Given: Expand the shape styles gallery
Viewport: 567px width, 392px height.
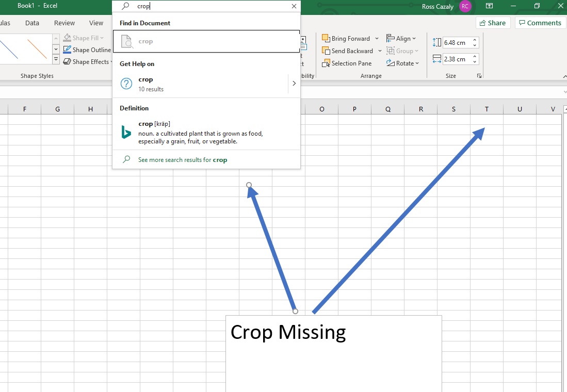Looking at the screenshot, I should tap(56, 59).
